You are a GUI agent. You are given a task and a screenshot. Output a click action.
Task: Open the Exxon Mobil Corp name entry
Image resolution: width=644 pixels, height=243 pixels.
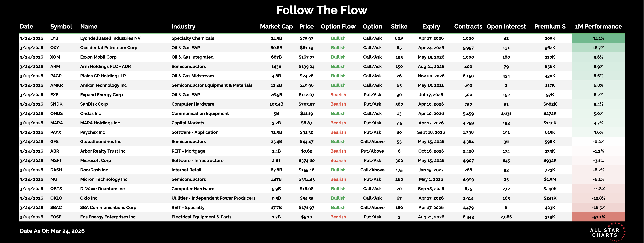(x=98, y=57)
